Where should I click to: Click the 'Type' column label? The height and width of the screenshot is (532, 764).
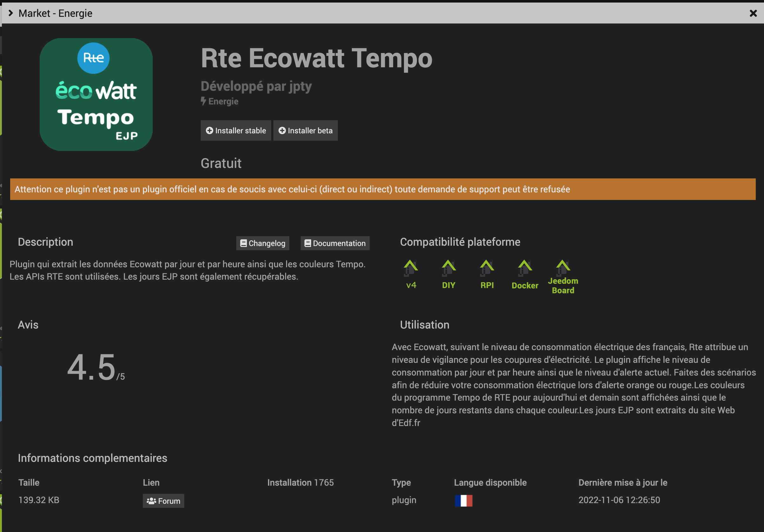click(401, 483)
